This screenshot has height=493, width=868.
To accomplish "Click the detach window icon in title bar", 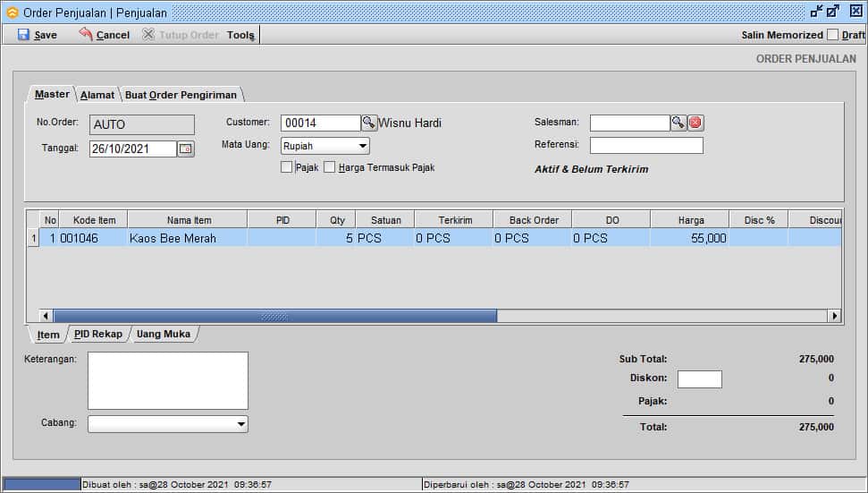I will point(816,12).
